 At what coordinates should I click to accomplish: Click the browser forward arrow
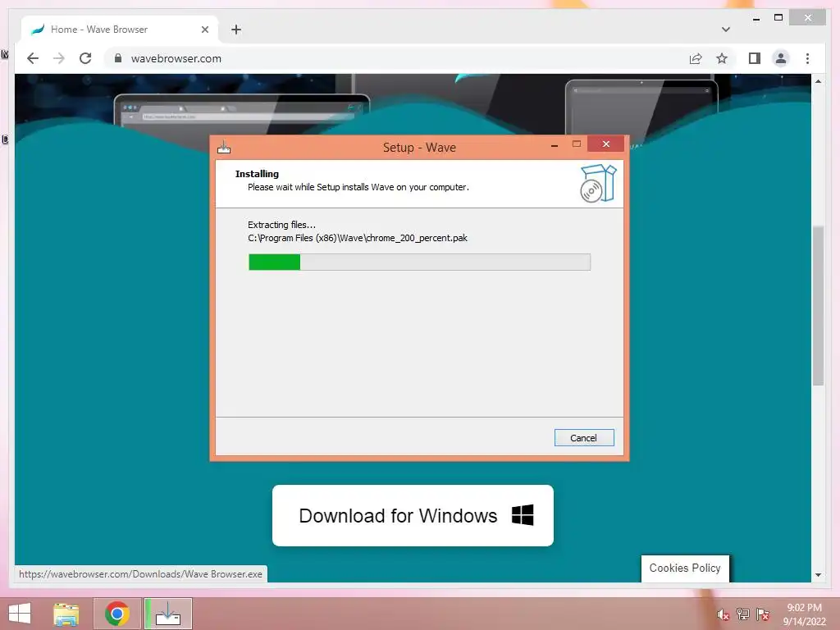59,58
